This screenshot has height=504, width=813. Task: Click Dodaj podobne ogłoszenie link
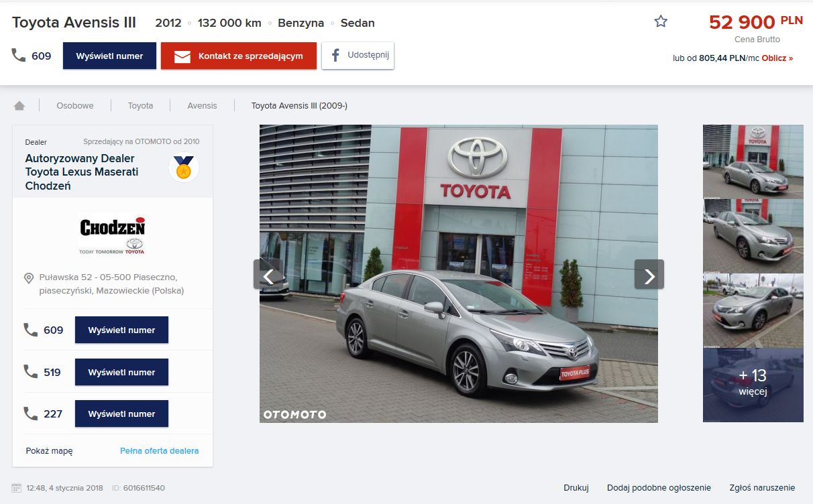pyautogui.click(x=659, y=488)
